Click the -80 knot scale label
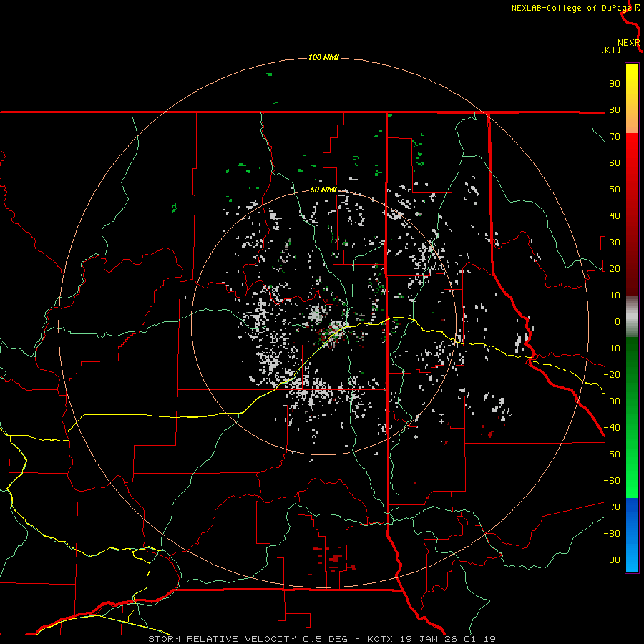The height and width of the screenshot is (644, 644). point(612,534)
